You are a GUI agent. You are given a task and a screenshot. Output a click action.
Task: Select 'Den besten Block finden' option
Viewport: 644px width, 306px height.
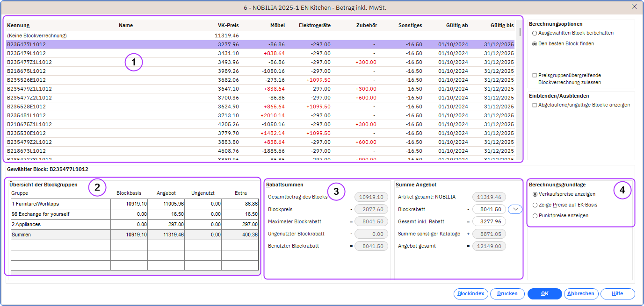point(535,43)
